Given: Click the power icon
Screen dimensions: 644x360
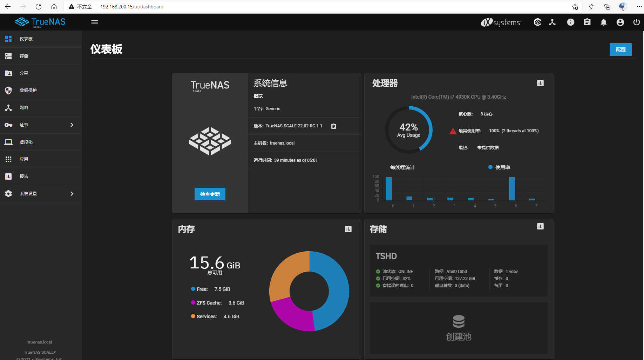Looking at the screenshot, I should (x=636, y=22).
